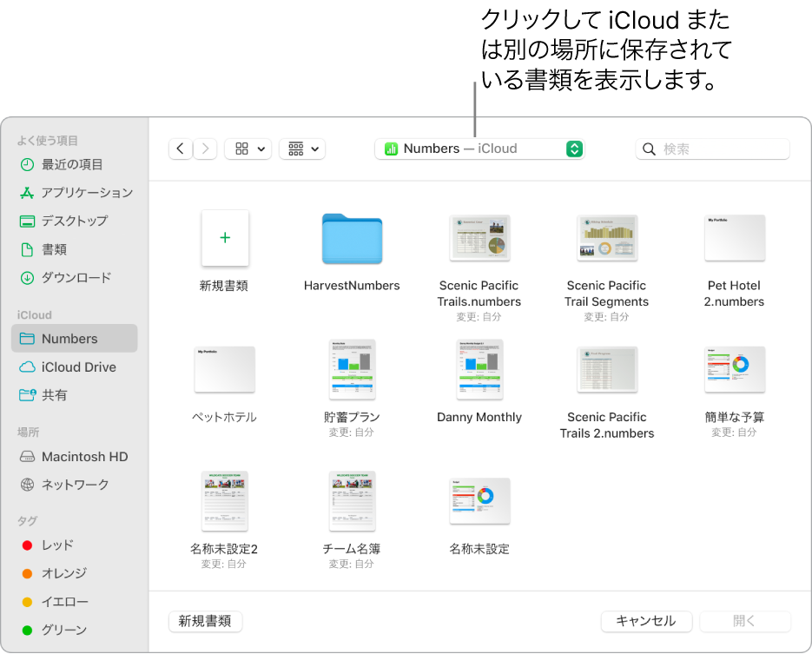Open iCloud Drive in the sidebar
The width and height of the screenshot is (812, 654).
tap(74, 367)
